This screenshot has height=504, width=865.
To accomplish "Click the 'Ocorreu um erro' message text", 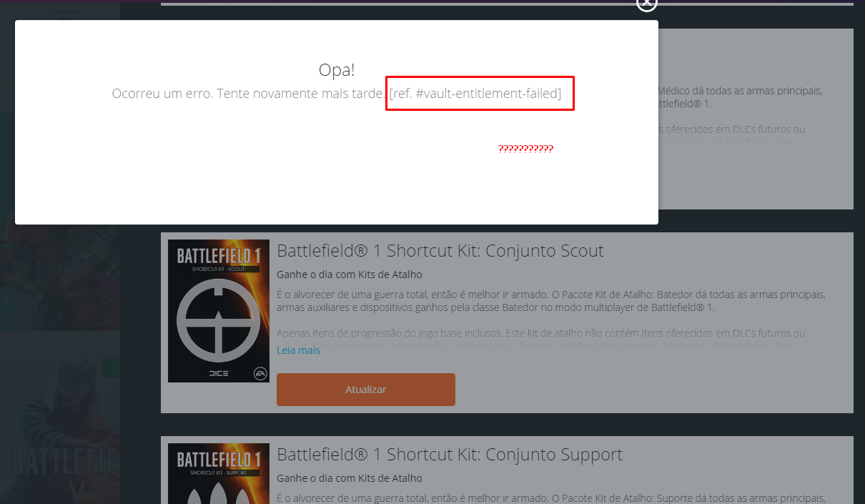I will (249, 94).
